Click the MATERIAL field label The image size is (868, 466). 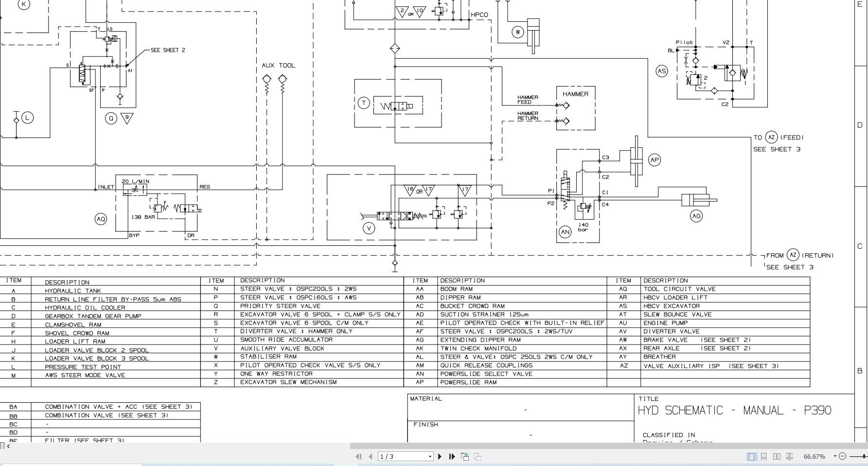[x=426, y=399]
